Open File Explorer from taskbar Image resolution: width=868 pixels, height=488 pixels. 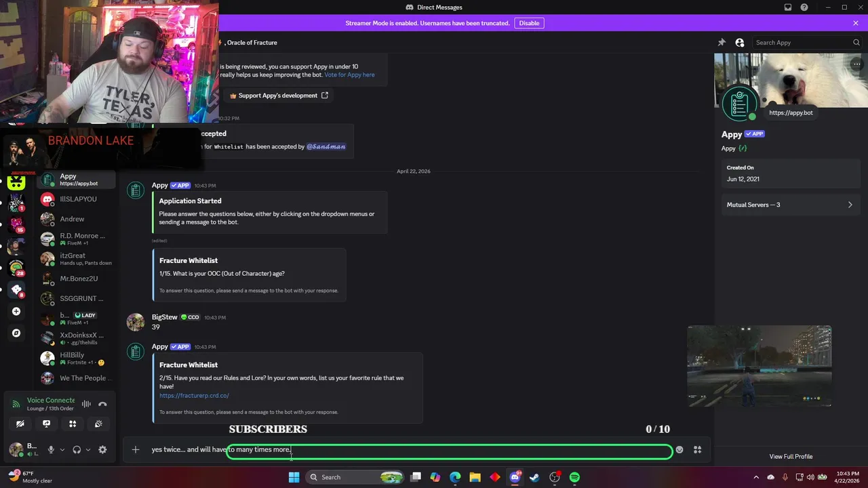tap(475, 477)
